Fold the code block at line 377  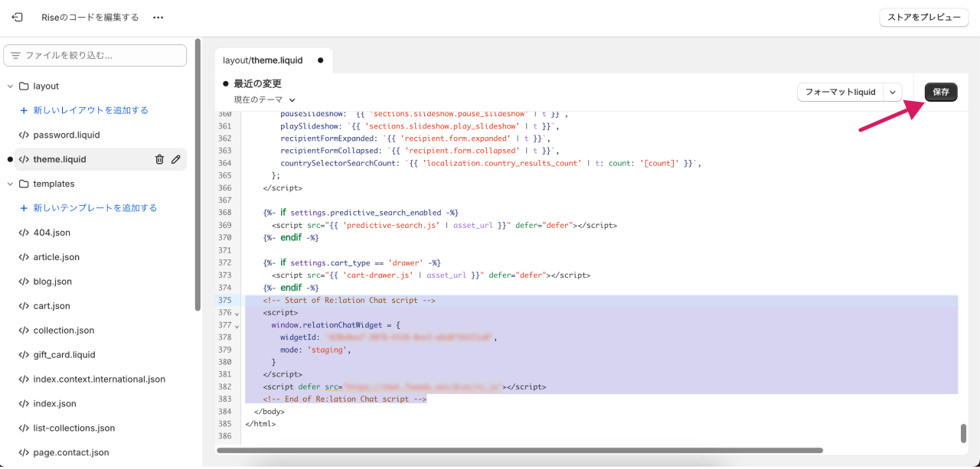[237, 326]
